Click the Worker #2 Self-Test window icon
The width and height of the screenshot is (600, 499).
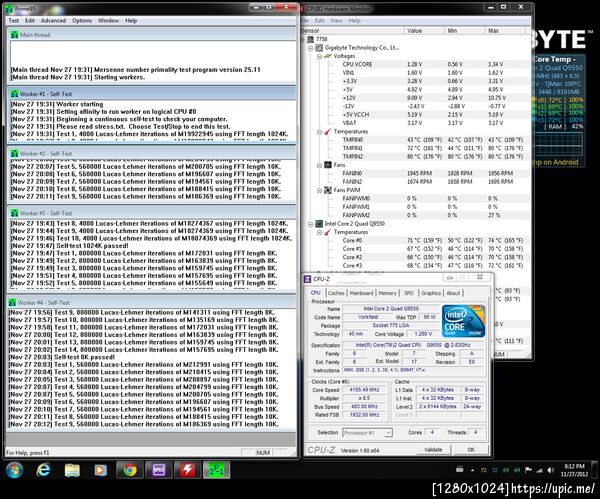pyautogui.click(x=15, y=153)
